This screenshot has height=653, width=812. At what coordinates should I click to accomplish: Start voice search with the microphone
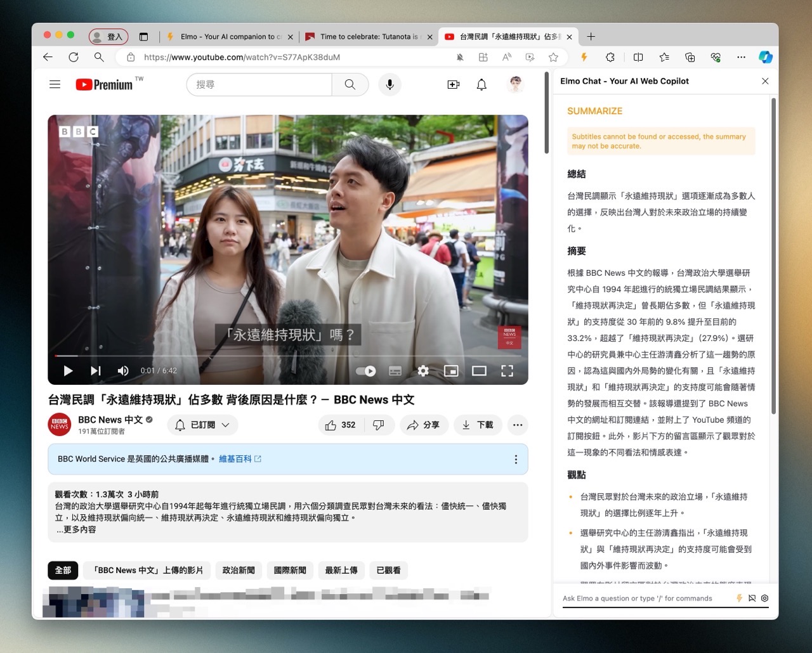[x=390, y=84]
